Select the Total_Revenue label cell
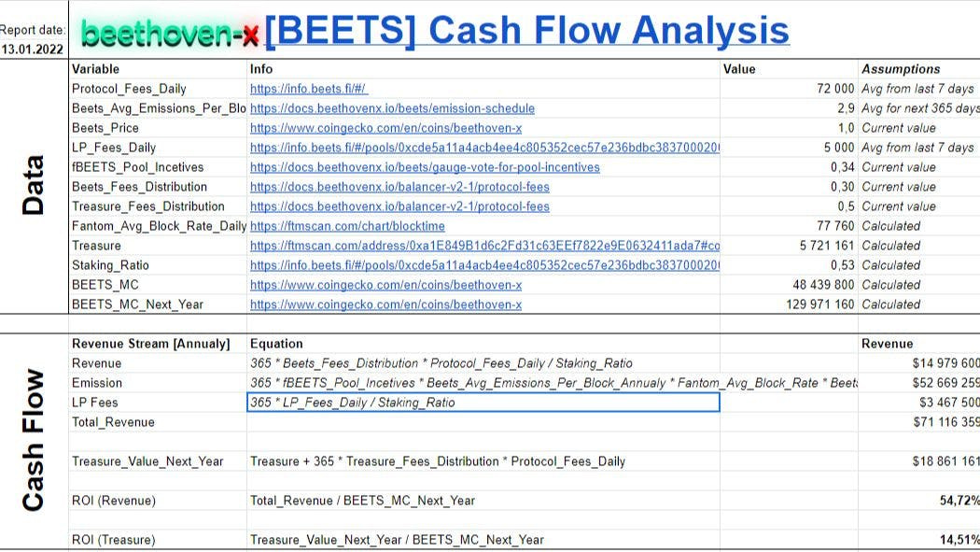The height and width of the screenshot is (552, 980). (x=158, y=422)
